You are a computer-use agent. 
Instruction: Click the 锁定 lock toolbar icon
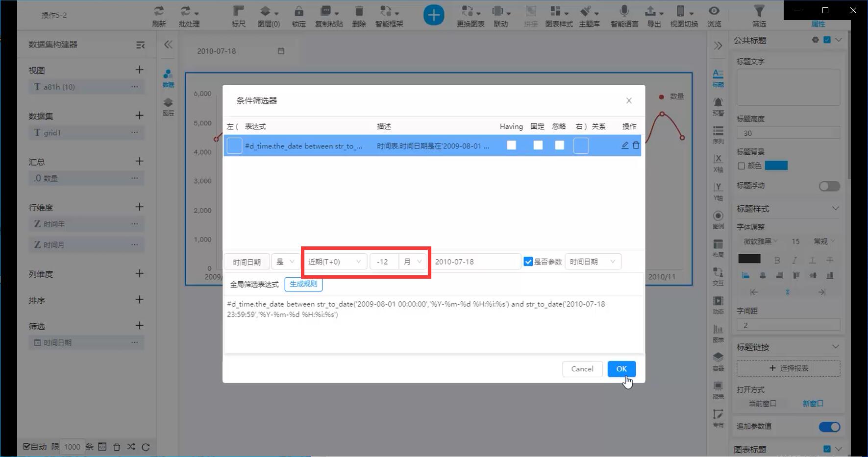pos(298,11)
